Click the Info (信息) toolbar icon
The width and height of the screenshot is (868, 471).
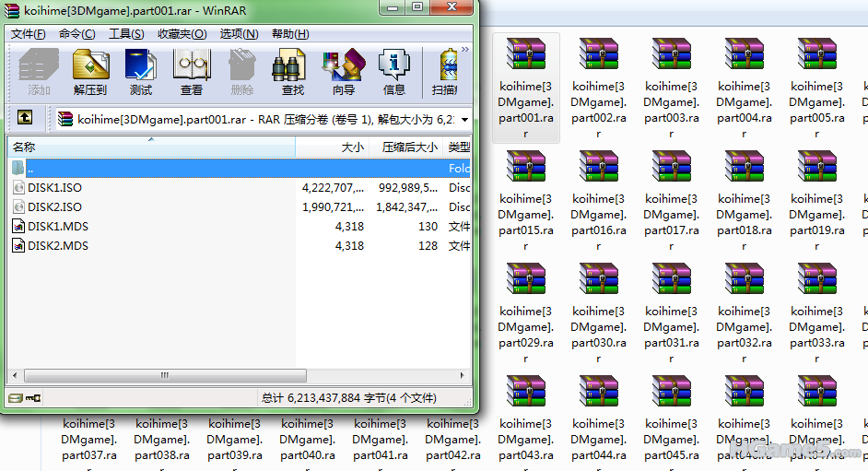393,72
